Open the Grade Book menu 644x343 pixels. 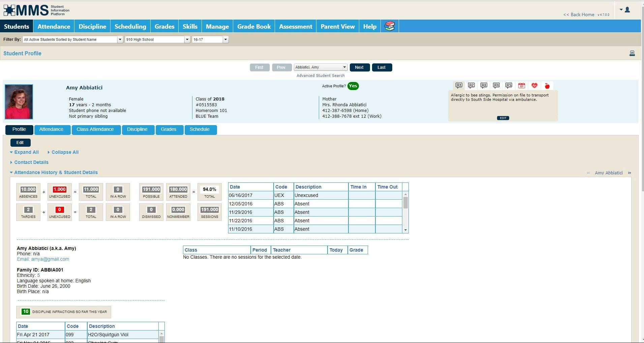click(x=254, y=26)
